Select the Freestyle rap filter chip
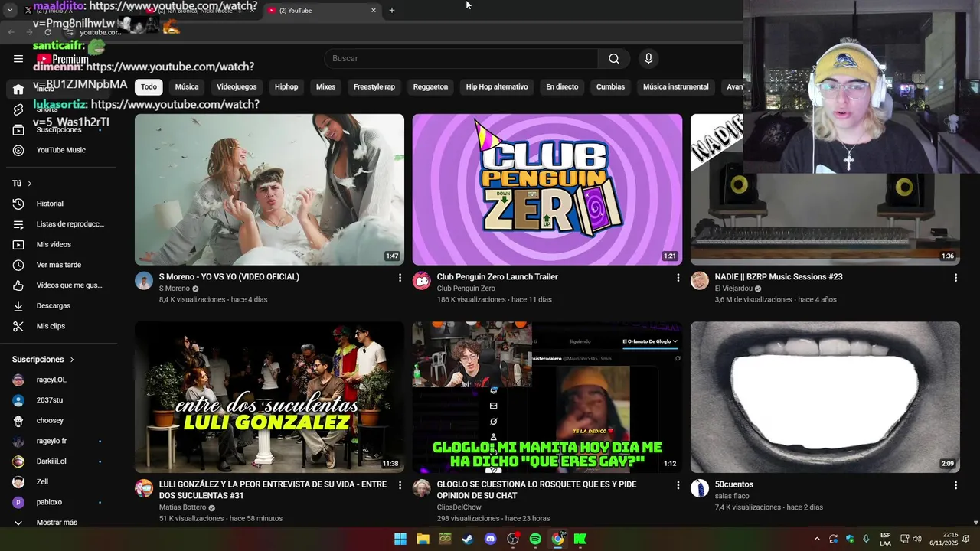980x551 pixels. tap(374, 87)
